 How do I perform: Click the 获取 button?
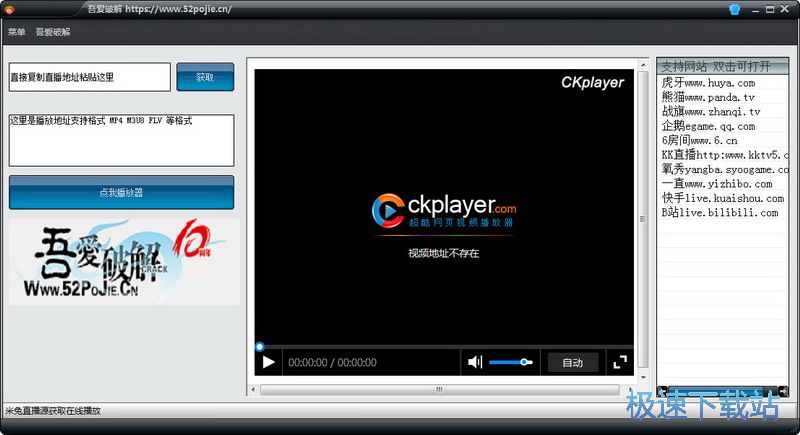(205, 77)
